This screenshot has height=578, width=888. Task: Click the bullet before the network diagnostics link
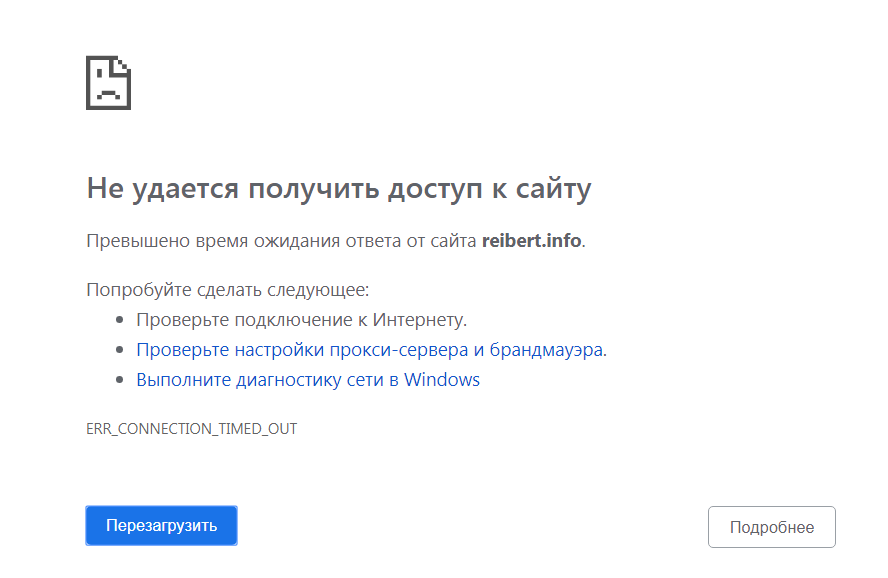tap(120, 381)
